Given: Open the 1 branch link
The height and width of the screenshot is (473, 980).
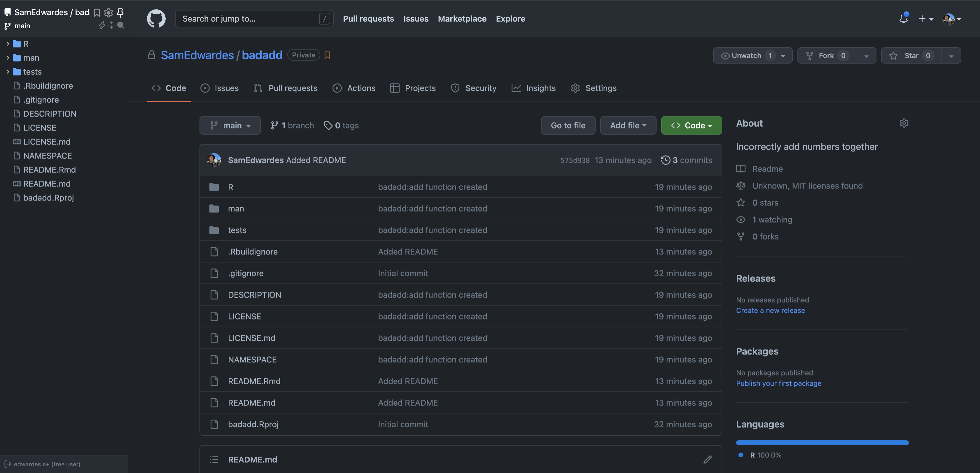Looking at the screenshot, I should (292, 125).
